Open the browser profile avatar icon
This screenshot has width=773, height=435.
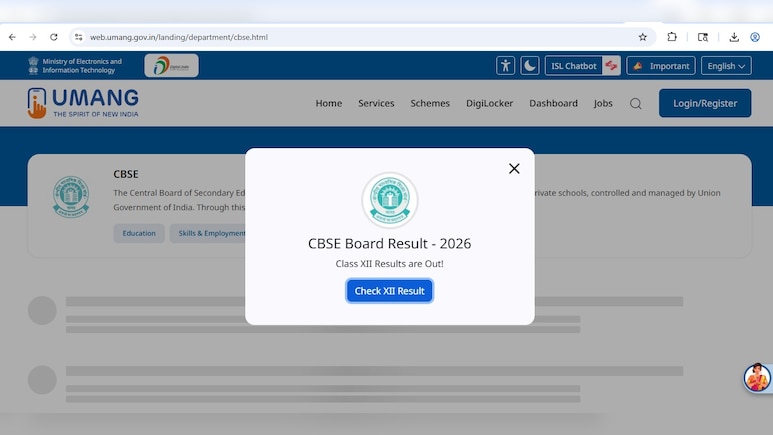pos(755,37)
